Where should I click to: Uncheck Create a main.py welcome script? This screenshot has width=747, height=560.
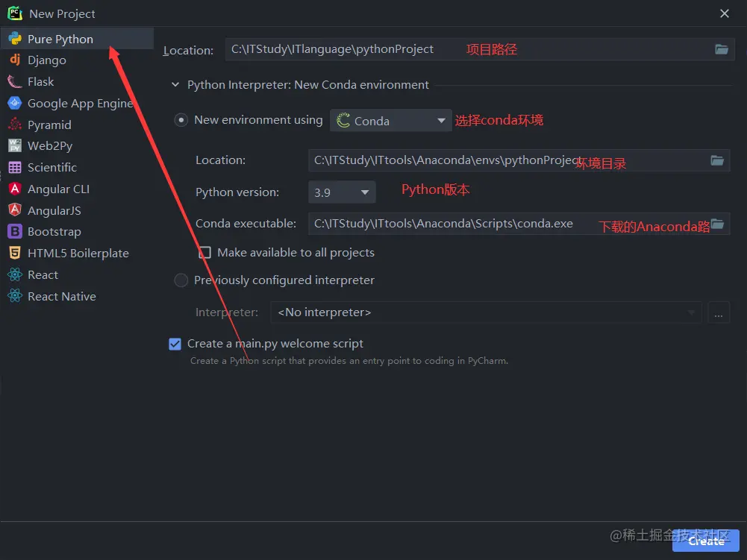pos(175,344)
